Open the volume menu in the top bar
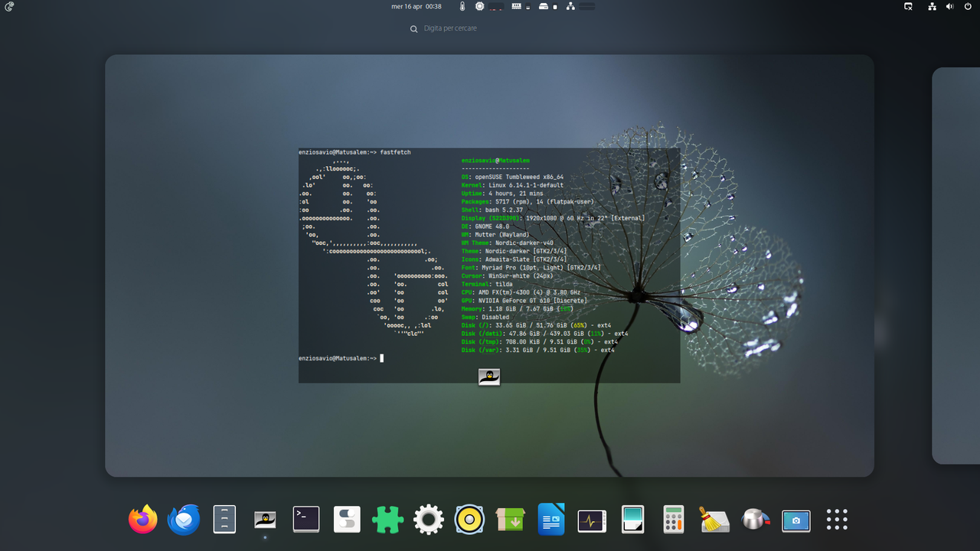The height and width of the screenshot is (551, 980). pos(949,6)
